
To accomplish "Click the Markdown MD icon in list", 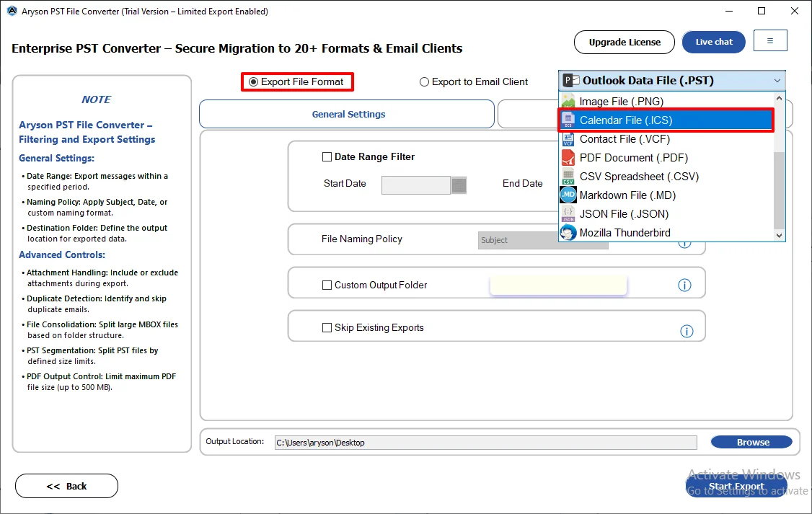I will pos(568,195).
